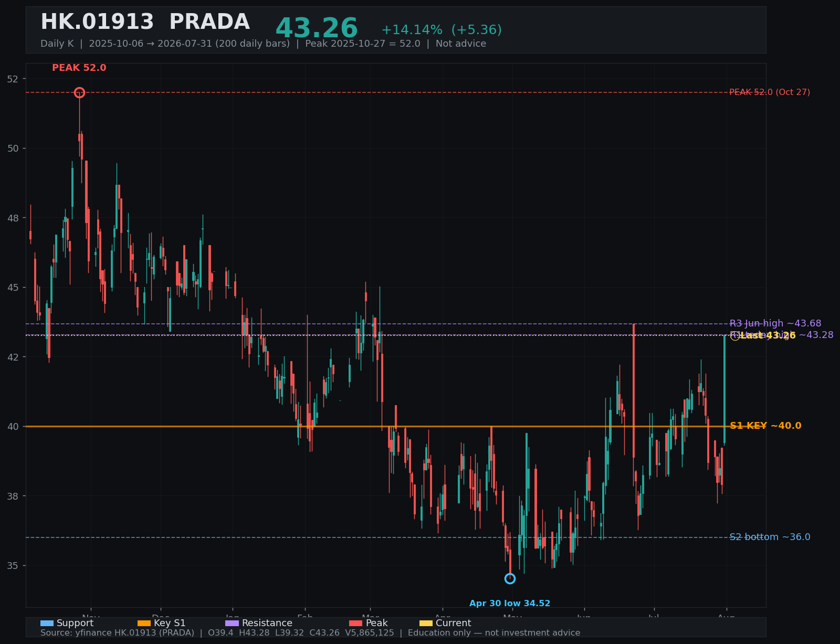Select the 40 tick on the price axis
The width and height of the screenshot is (840, 644).
(13, 427)
